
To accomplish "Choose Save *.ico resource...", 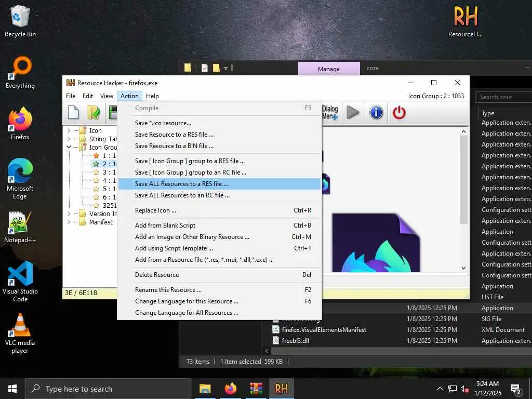I will tap(220, 123).
